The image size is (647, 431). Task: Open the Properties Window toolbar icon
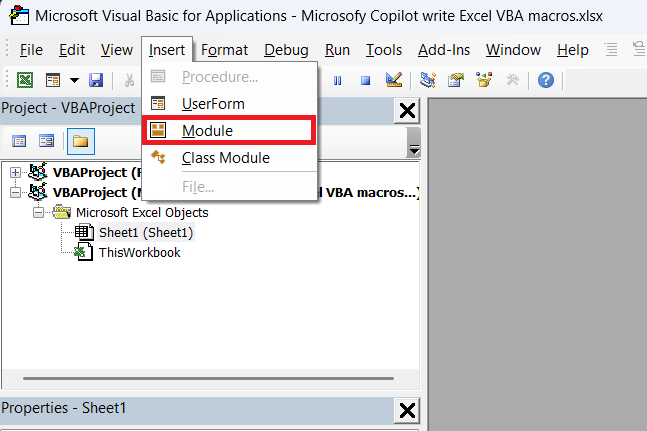456,80
